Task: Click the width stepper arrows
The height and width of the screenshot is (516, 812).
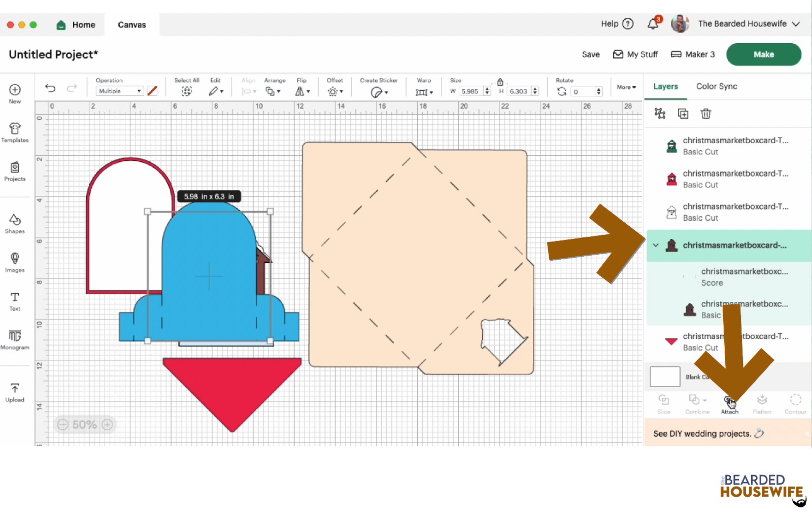Action: (x=487, y=91)
